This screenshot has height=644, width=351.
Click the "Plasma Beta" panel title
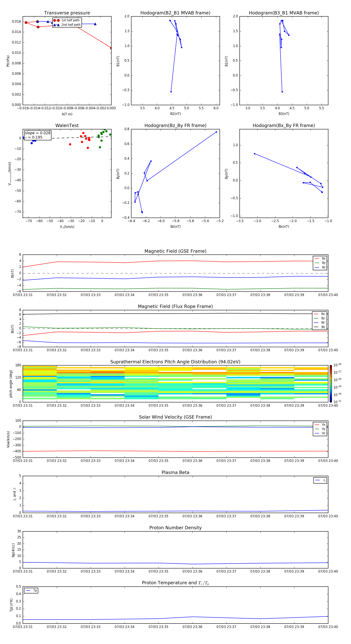click(x=175, y=473)
